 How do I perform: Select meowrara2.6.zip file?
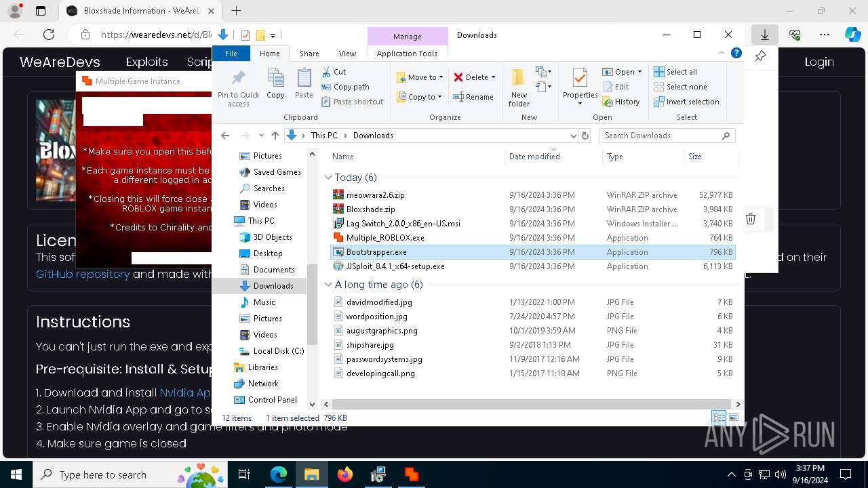tap(375, 195)
